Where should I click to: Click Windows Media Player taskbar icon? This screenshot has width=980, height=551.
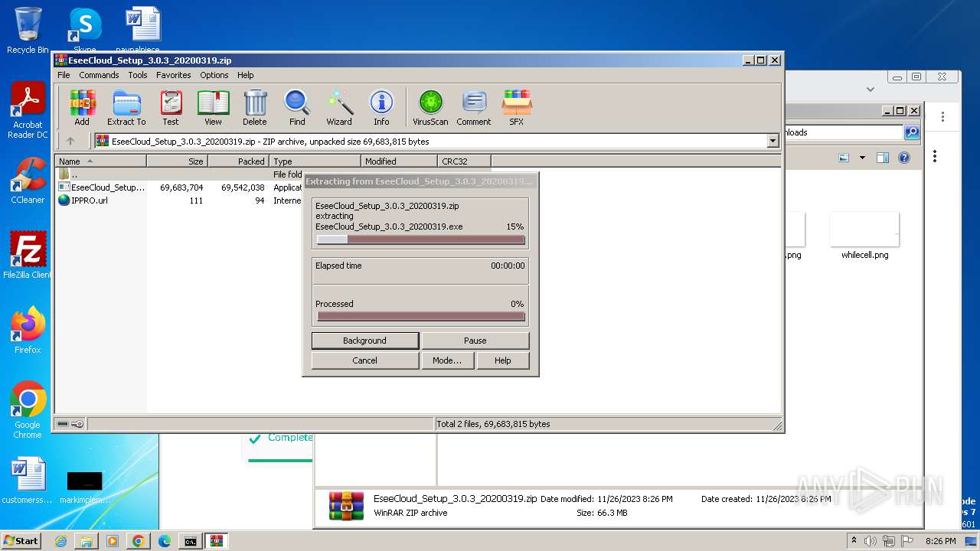[x=113, y=541]
